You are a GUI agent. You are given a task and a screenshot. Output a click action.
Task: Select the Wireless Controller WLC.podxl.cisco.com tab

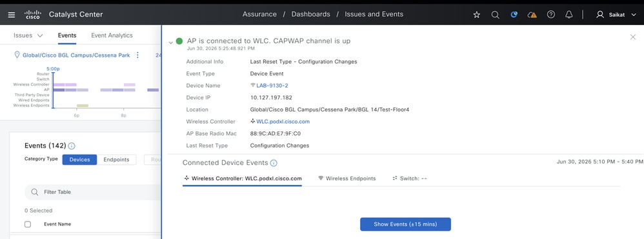click(x=243, y=178)
